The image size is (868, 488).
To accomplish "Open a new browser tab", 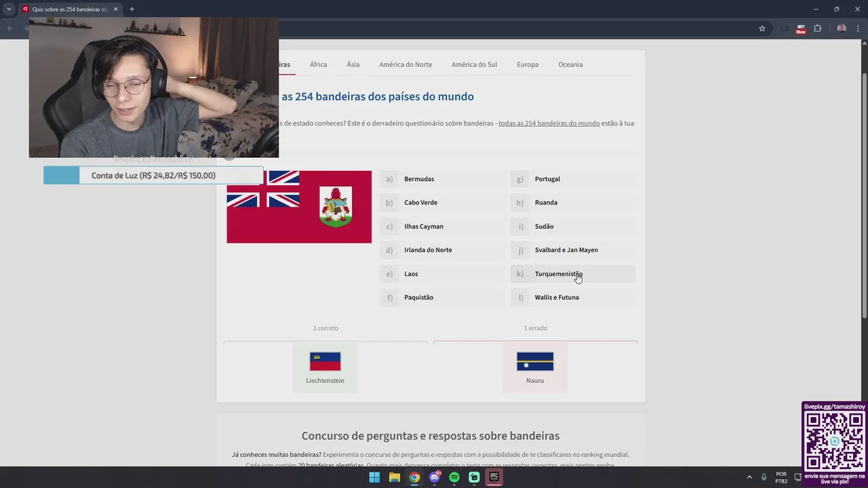I will coord(132,9).
